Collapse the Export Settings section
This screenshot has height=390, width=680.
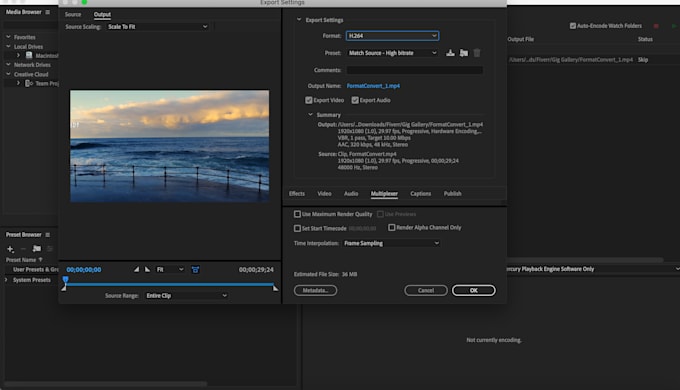299,20
